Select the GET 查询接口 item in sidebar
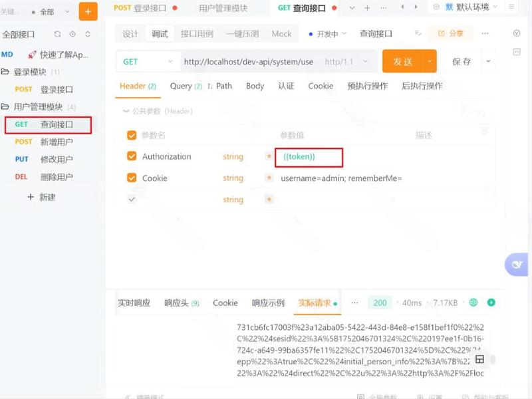Image resolution: width=532 pixels, height=399 pixels. [x=48, y=124]
